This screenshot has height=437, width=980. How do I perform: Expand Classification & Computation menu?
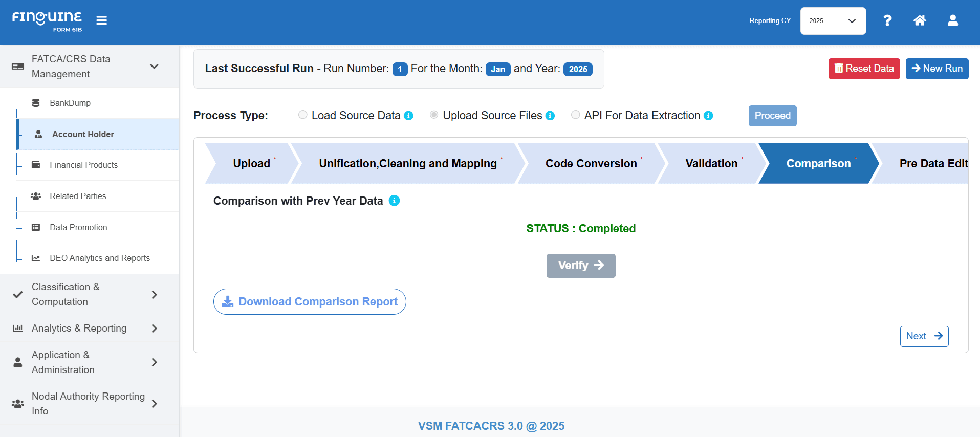(154, 295)
